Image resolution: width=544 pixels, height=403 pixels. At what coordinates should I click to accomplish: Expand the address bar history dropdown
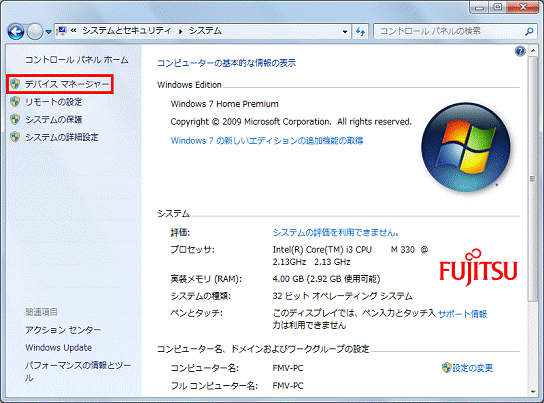(345, 32)
